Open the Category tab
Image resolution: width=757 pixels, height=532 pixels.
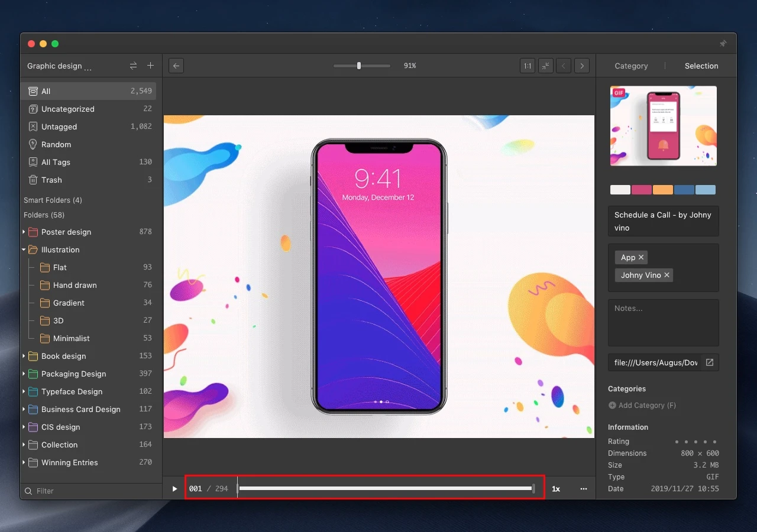[x=631, y=66]
